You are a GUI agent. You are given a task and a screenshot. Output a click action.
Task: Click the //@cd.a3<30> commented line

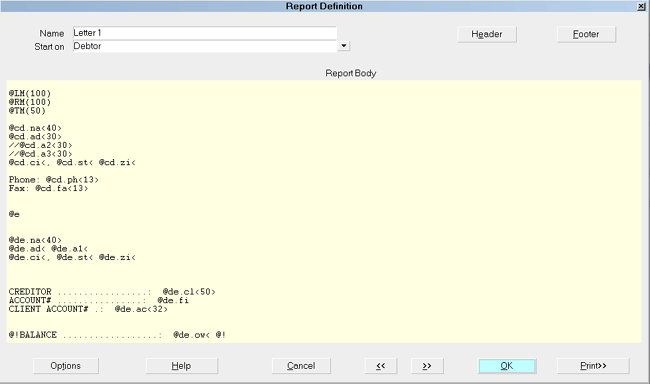point(41,154)
